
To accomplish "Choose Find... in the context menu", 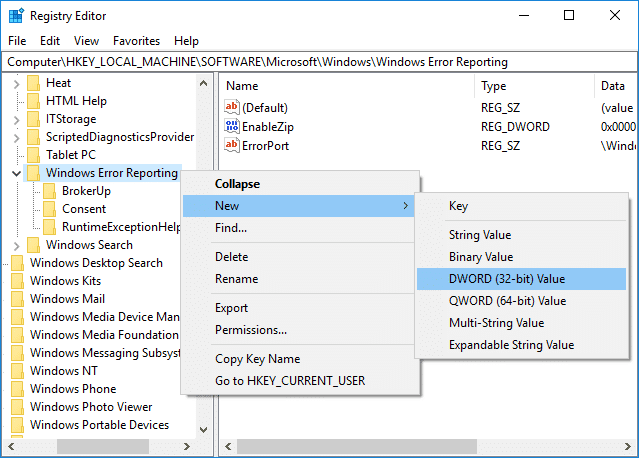I will click(300, 228).
